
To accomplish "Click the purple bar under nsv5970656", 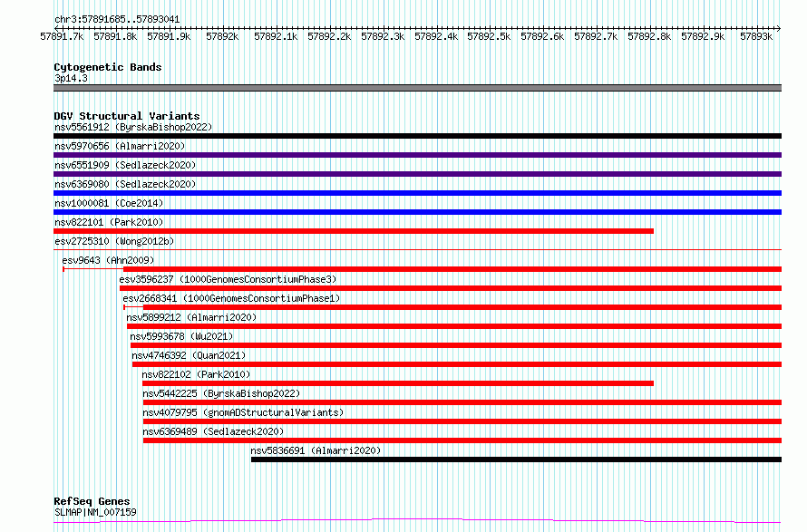I will pyautogui.click(x=417, y=155).
